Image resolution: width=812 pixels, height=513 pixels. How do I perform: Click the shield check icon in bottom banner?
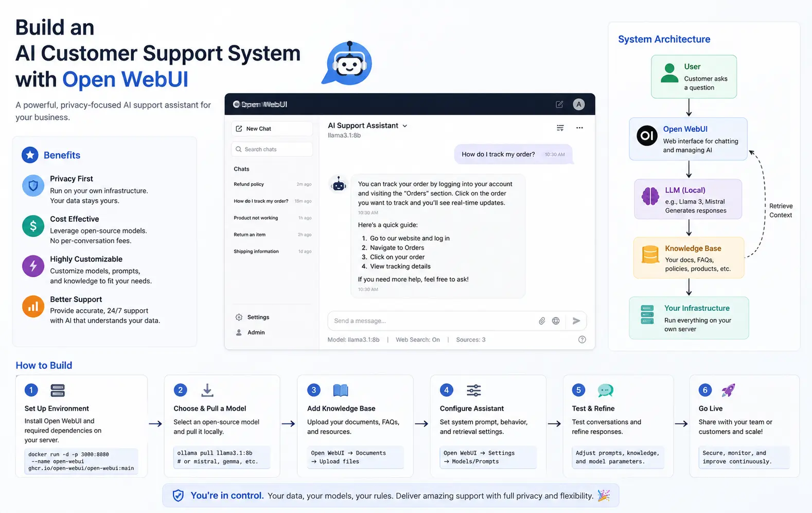[178, 496]
